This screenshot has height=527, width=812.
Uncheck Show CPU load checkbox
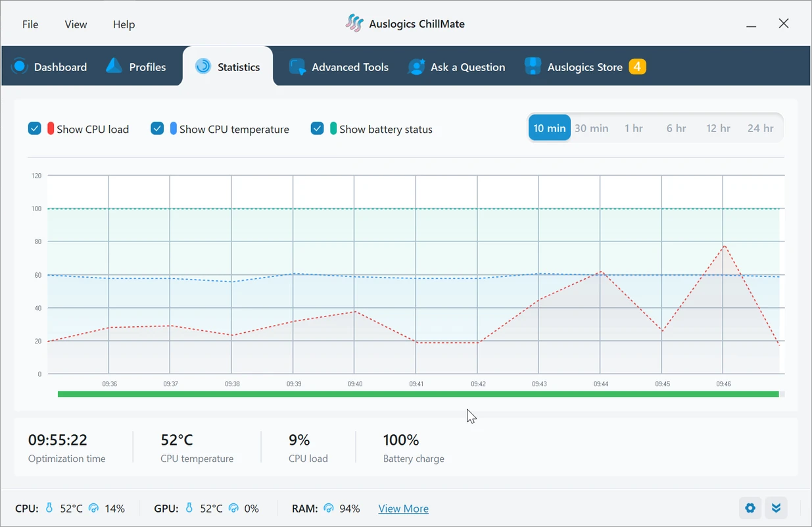click(35, 128)
